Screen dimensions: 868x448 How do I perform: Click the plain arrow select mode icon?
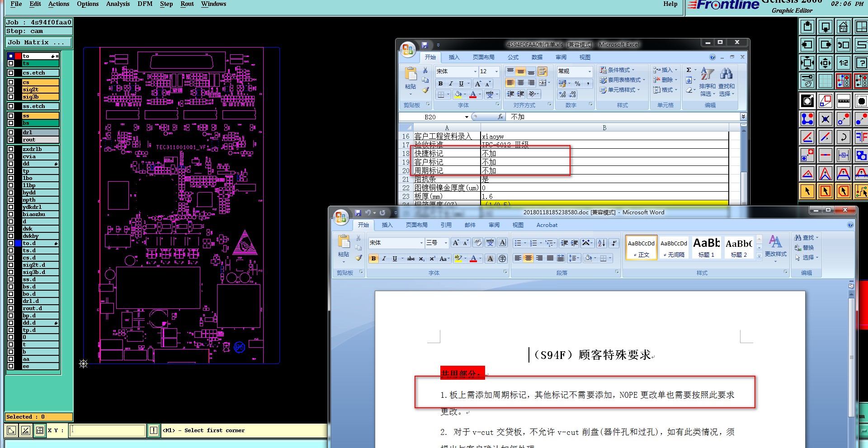click(x=807, y=191)
